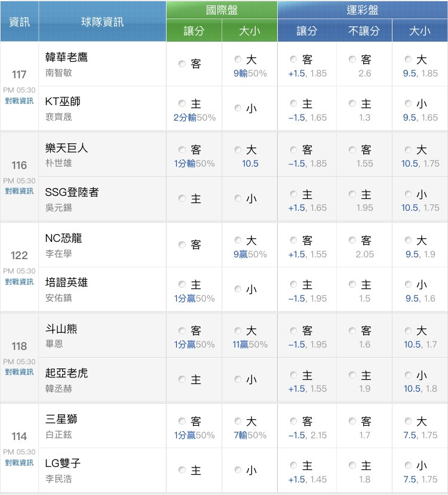Pick 主 1.3 不讓分 radio for KT巫師

(x=352, y=103)
